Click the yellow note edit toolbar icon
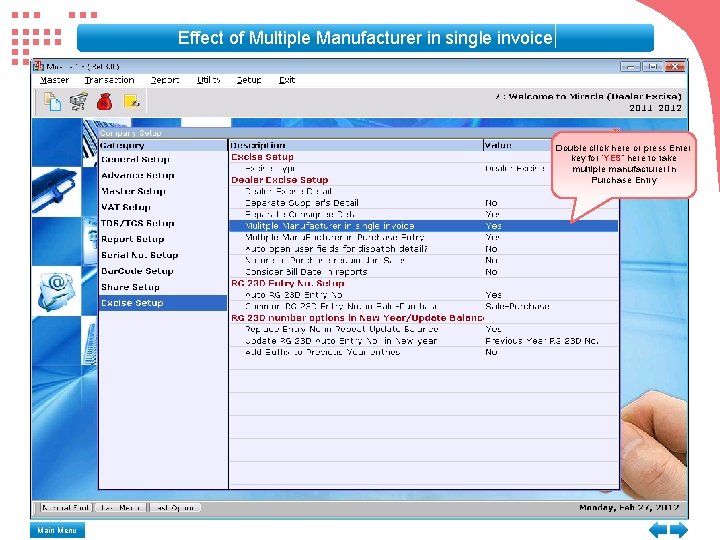 pyautogui.click(x=131, y=101)
